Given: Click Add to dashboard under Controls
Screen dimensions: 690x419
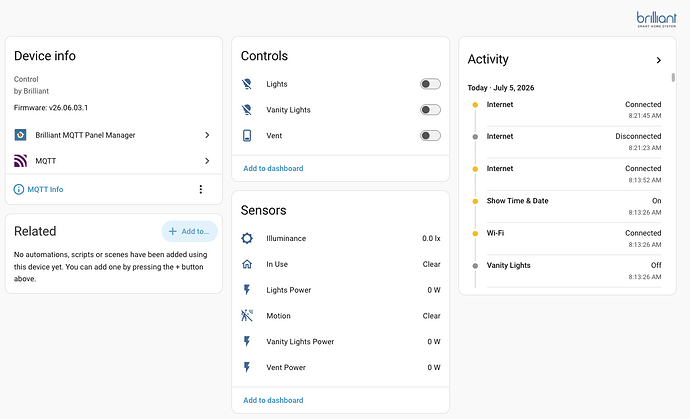Looking at the screenshot, I should 273,168.
